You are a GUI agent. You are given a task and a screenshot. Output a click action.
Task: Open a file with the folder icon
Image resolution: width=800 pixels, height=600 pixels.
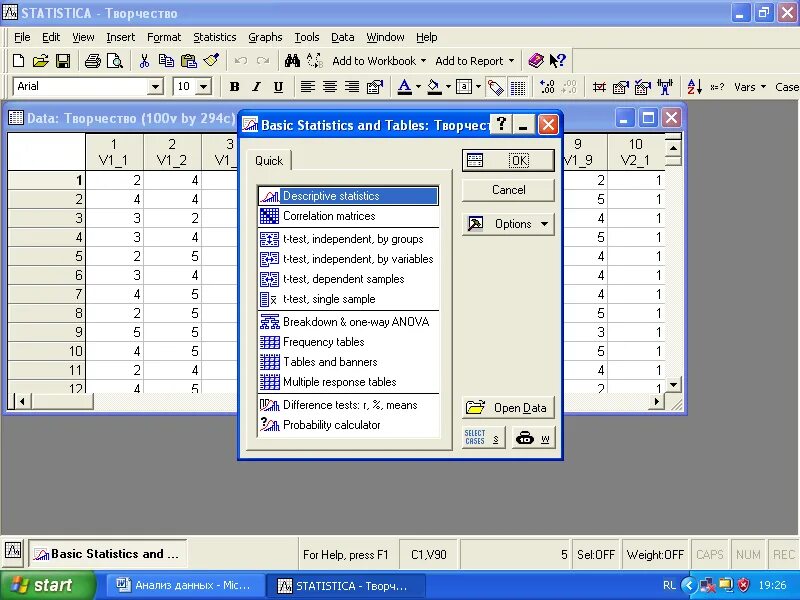40,61
